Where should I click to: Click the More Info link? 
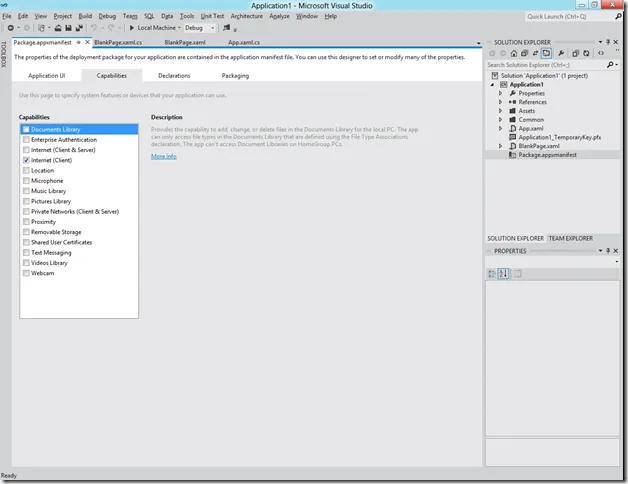(x=163, y=156)
